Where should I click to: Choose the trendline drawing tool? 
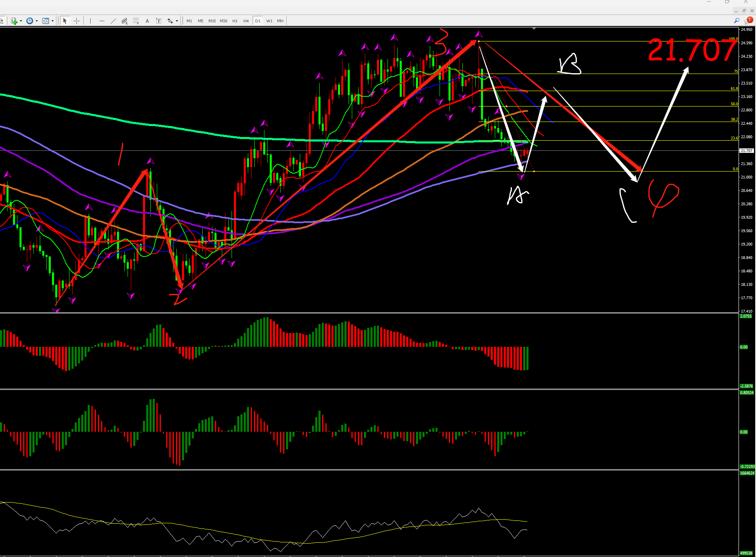(x=113, y=21)
